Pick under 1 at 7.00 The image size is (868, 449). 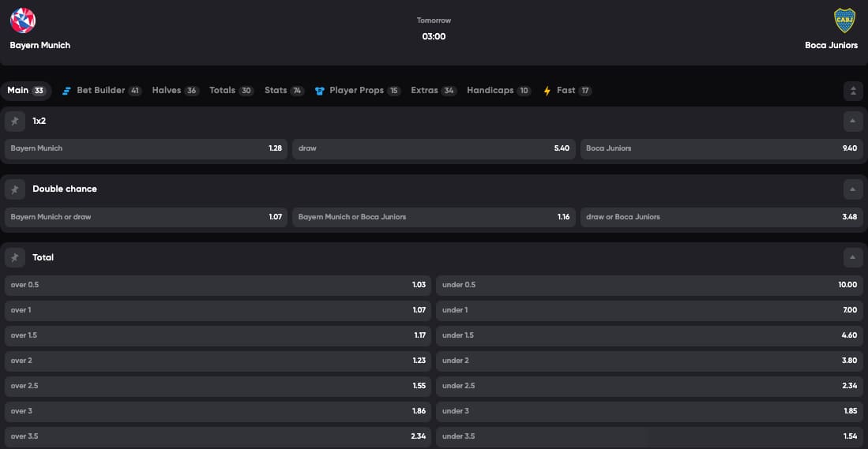(x=650, y=311)
